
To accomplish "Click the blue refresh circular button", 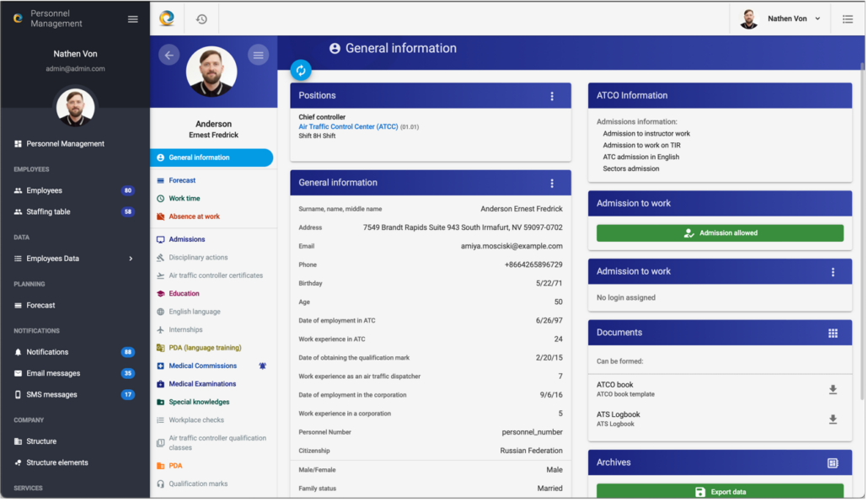I will click(301, 71).
